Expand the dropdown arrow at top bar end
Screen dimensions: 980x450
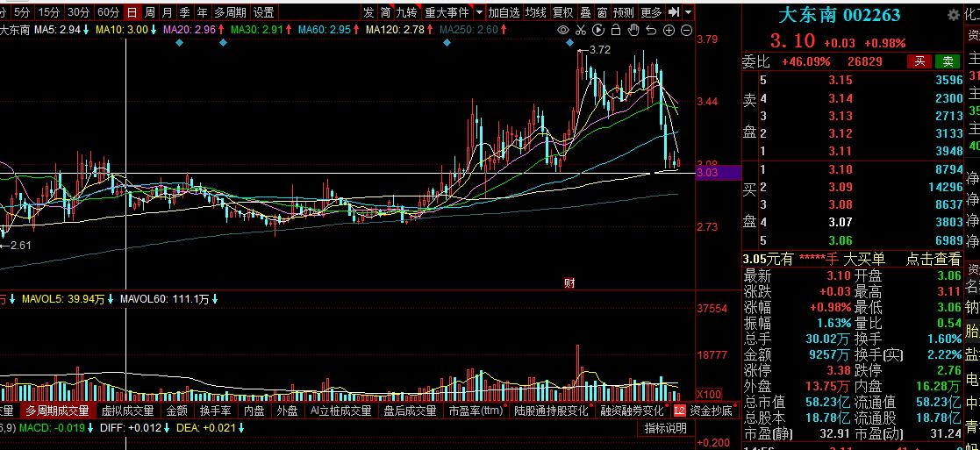(x=688, y=12)
